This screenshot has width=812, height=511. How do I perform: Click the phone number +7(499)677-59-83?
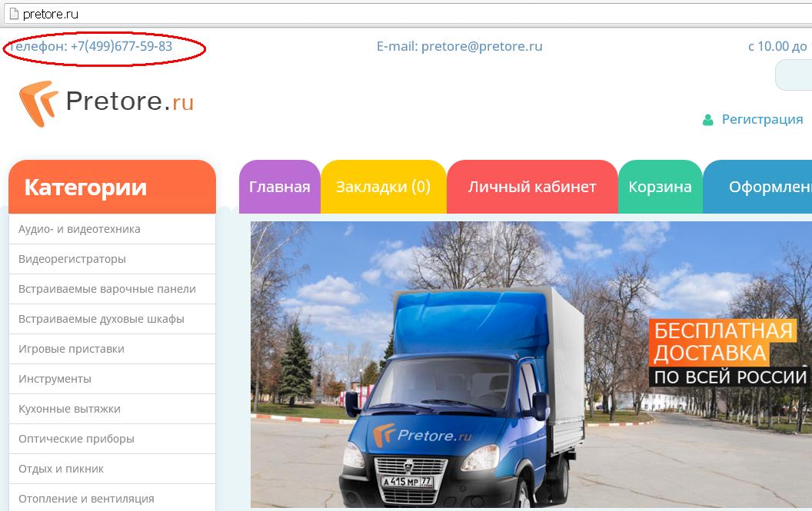(x=121, y=46)
